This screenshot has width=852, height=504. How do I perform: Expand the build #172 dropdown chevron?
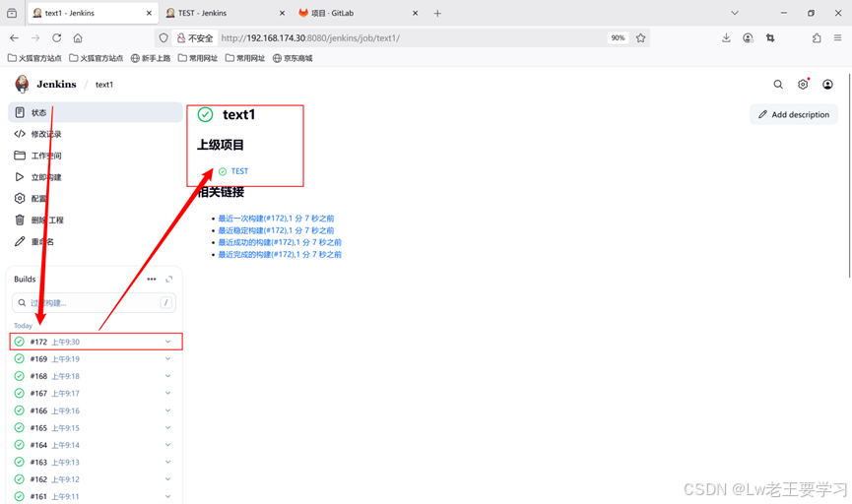coord(167,342)
